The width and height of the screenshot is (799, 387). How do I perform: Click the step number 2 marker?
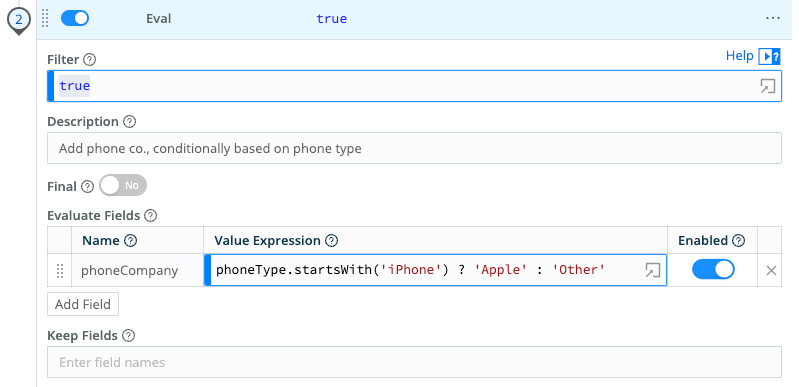point(18,21)
